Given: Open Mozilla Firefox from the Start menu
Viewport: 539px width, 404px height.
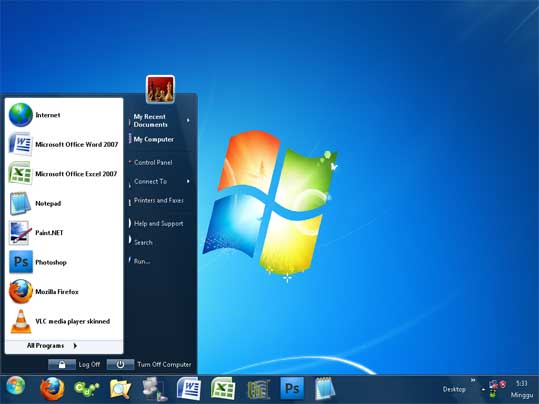Looking at the screenshot, I should [64, 292].
